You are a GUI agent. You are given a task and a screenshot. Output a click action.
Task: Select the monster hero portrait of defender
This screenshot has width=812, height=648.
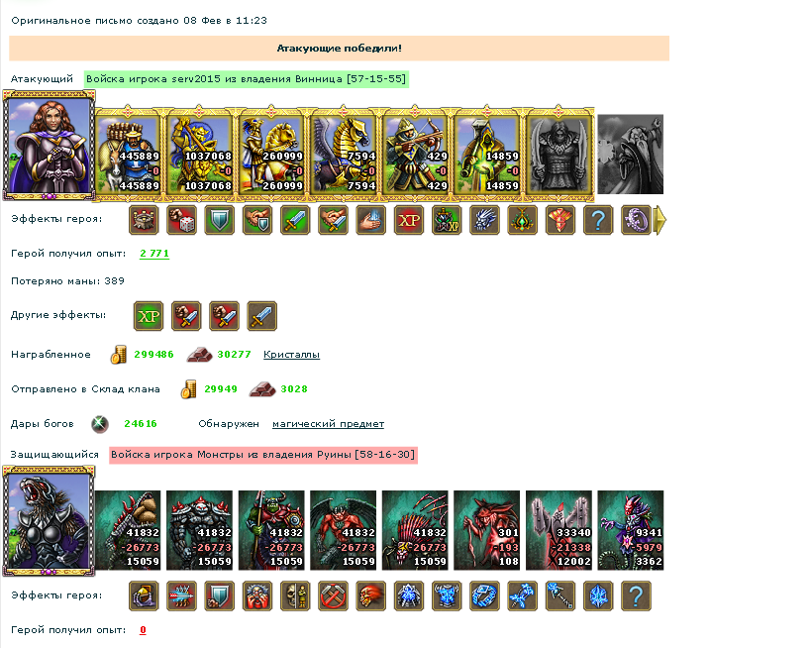pyautogui.click(x=49, y=521)
